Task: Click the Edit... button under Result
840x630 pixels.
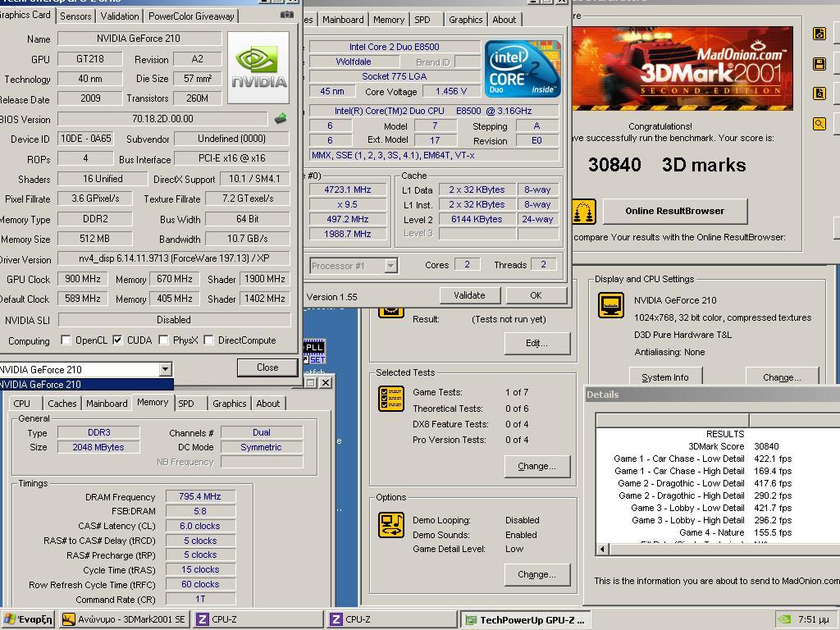Action: 536,344
